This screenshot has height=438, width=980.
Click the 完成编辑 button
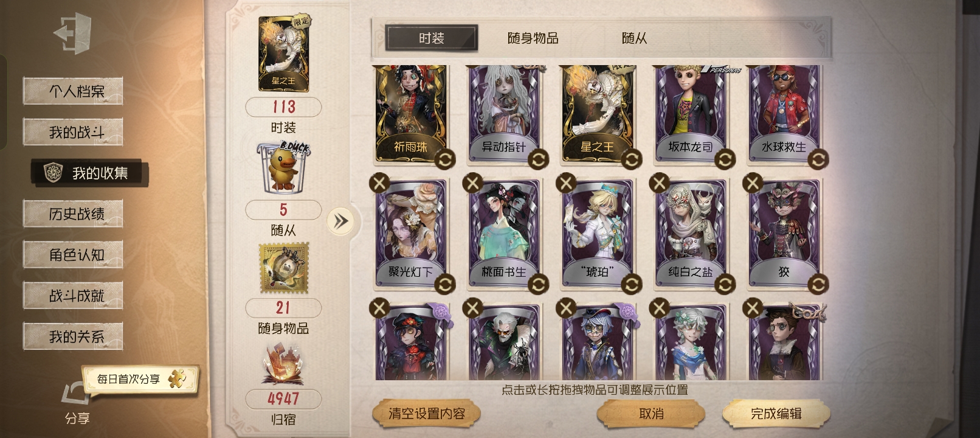(776, 414)
